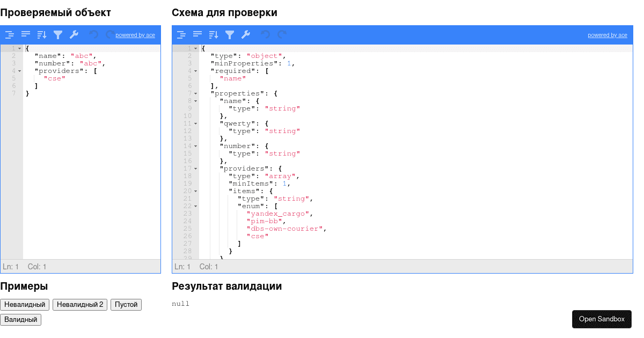Sort contents in the left object editor
This screenshot has width=644, height=338.
tap(42, 35)
